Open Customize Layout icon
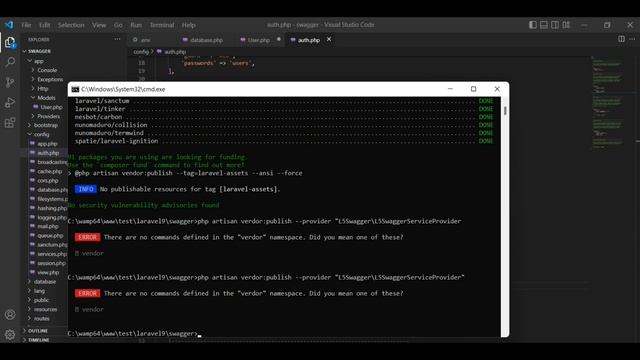 566,25
